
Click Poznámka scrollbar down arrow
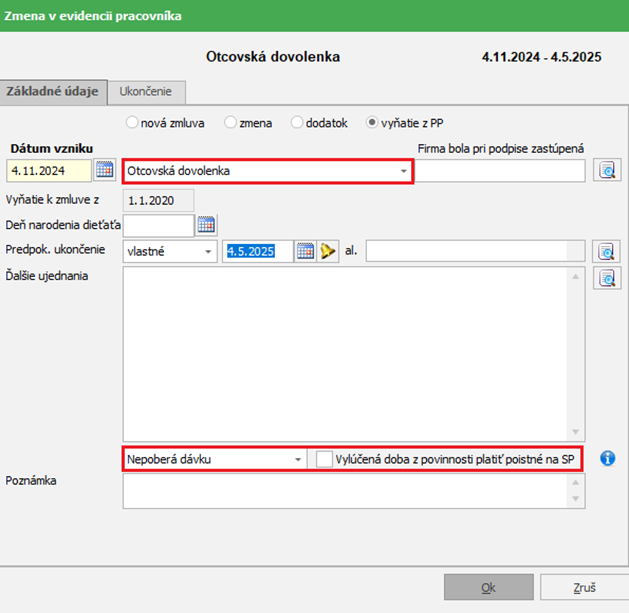coord(576,499)
